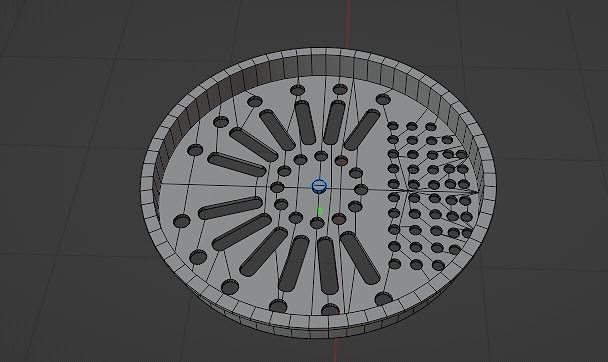
Task: Click the blue 3D cursor at the mesh center
Action: [319, 186]
